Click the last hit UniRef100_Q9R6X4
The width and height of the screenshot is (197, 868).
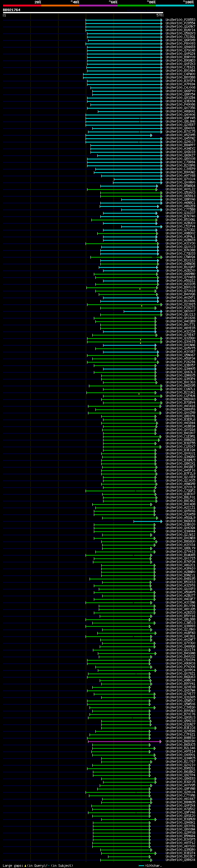click(180, 860)
